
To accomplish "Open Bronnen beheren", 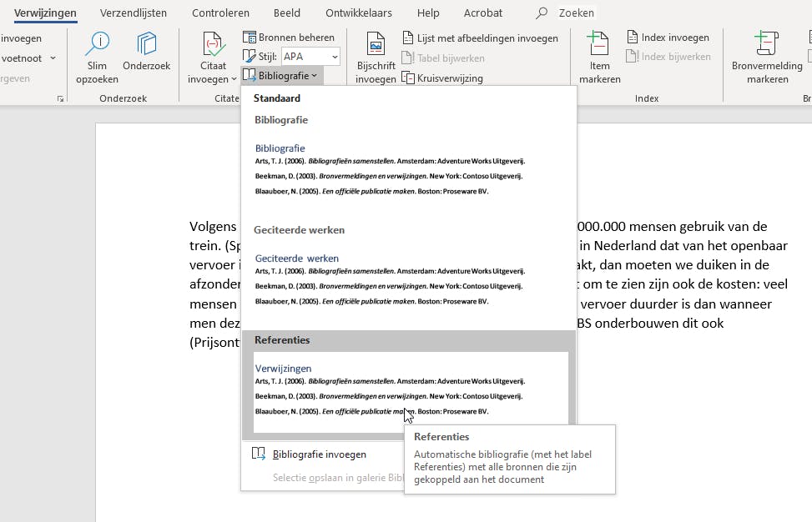I will coord(289,38).
